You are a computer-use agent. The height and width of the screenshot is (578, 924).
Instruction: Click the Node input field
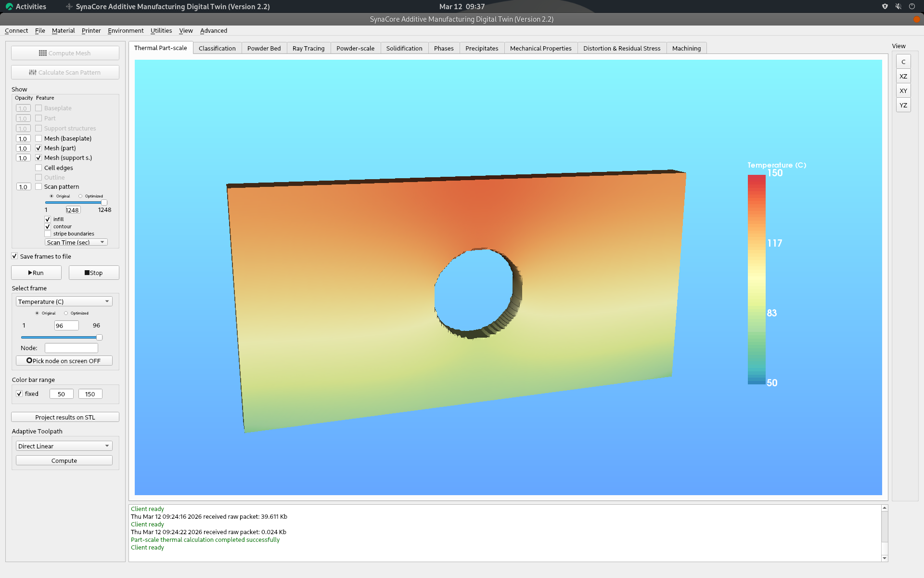71,348
